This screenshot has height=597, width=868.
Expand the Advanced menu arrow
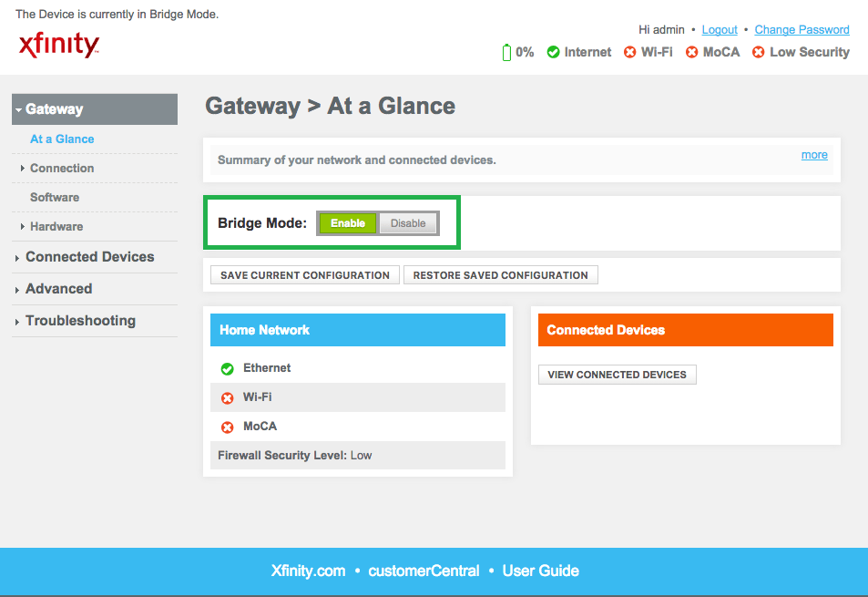17,290
